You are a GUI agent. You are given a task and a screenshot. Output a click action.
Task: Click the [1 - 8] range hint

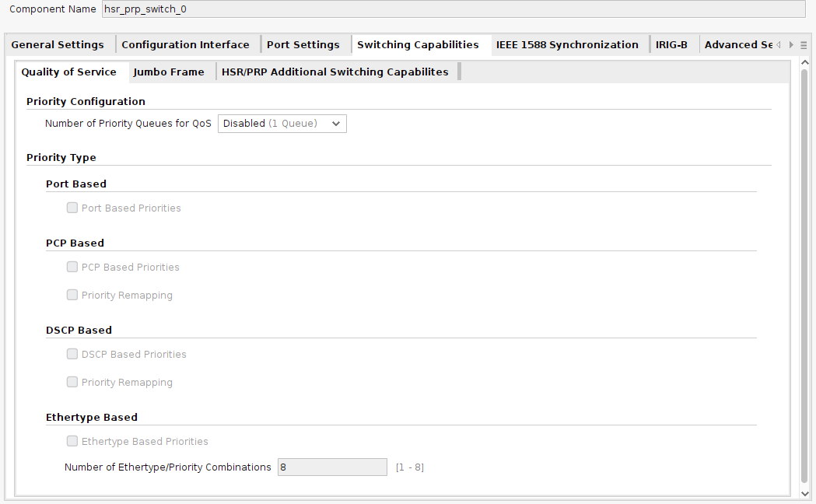tap(410, 467)
